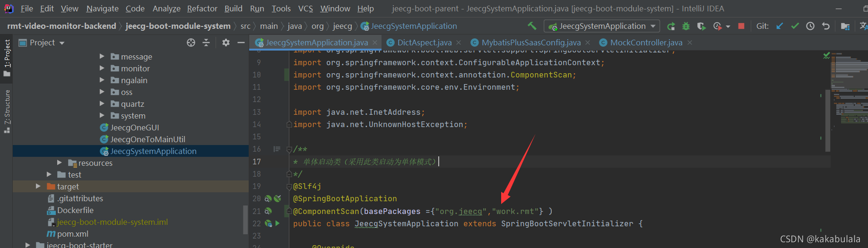The height and width of the screenshot is (248, 868).
Task: Open Project Structure folder icon in toolbar
Action: point(845,26)
